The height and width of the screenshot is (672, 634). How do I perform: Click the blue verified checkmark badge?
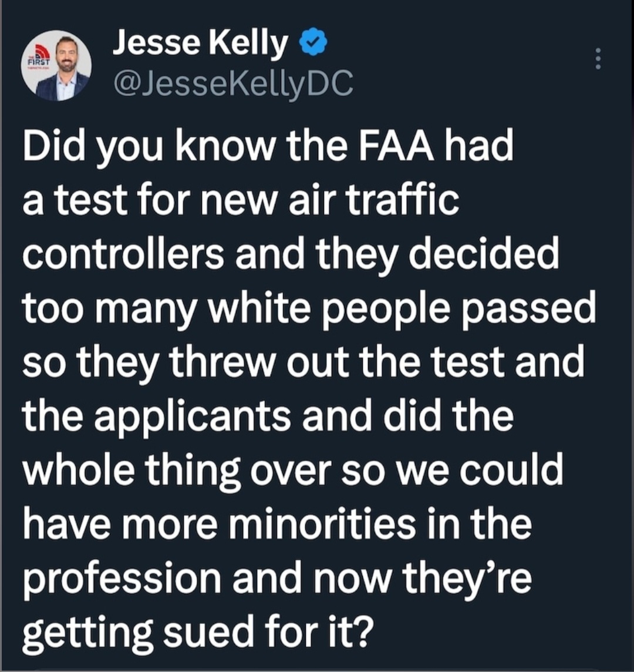[x=316, y=41]
